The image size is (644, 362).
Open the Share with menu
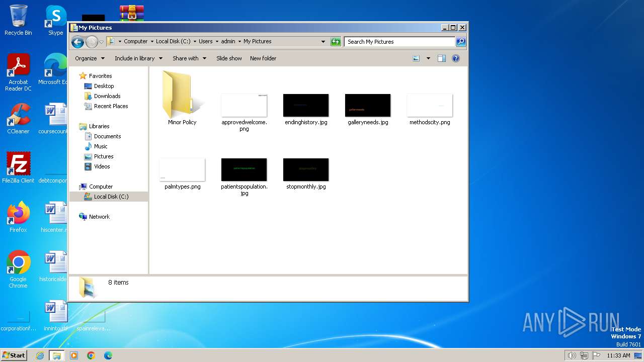189,58
